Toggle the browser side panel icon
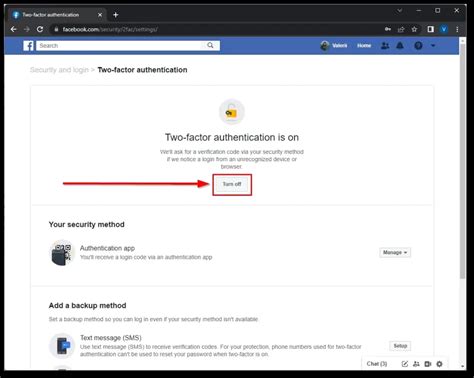The image size is (474, 378). pos(431,29)
